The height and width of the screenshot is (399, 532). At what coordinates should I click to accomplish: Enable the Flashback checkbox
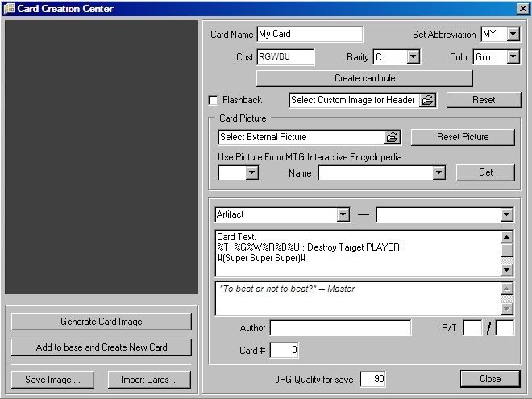[x=213, y=101]
